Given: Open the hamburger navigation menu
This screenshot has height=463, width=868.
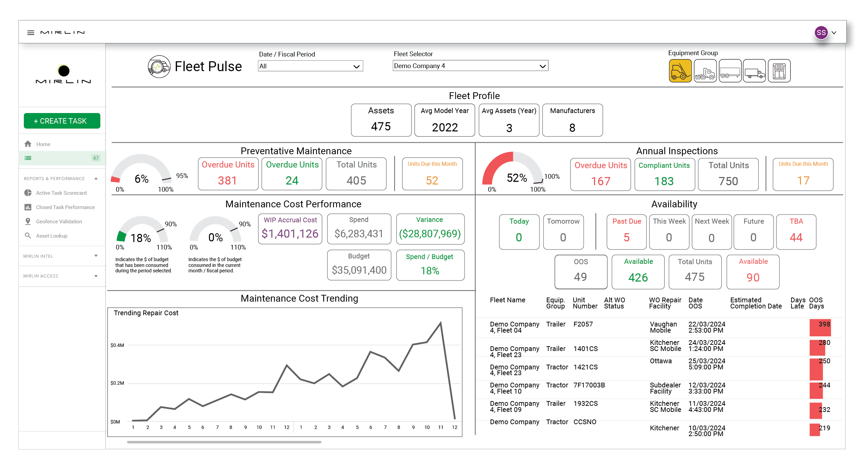Looking at the screenshot, I should 31,33.
